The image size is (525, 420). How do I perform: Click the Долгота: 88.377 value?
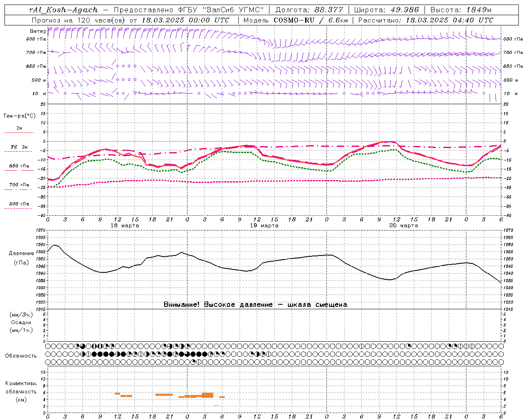[310, 10]
